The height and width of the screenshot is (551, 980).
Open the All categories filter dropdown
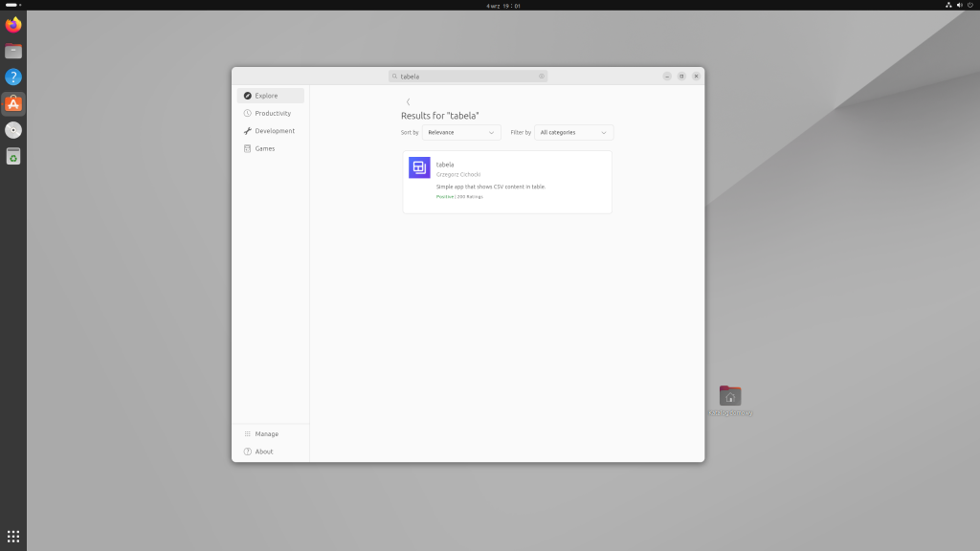[x=573, y=132]
